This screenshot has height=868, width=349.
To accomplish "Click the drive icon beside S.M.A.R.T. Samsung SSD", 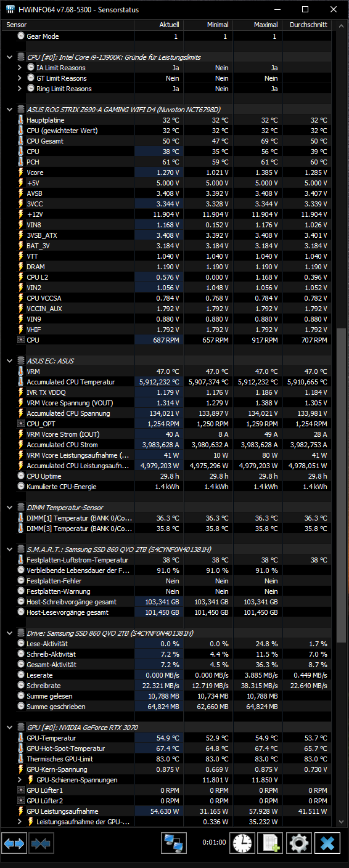I will (22, 550).
